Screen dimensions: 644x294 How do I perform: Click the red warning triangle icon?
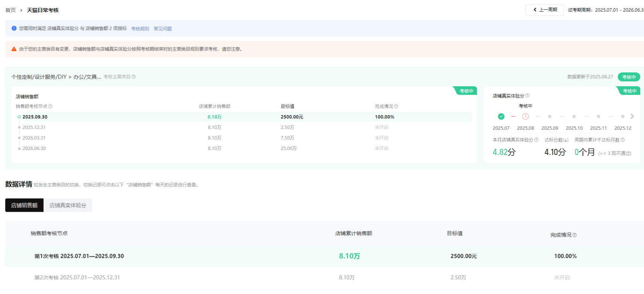[14, 49]
